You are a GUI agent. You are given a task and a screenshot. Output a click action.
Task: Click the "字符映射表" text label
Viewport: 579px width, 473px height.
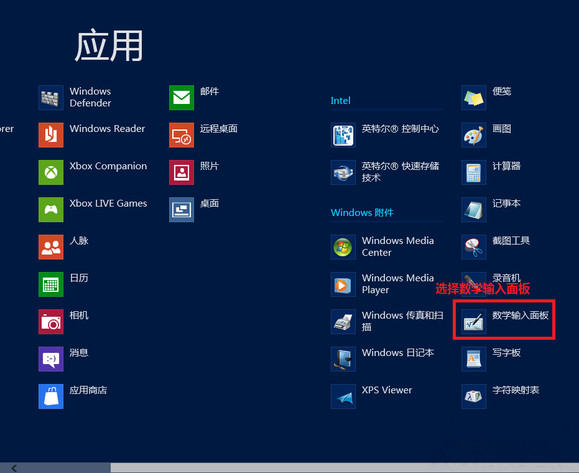(515, 390)
